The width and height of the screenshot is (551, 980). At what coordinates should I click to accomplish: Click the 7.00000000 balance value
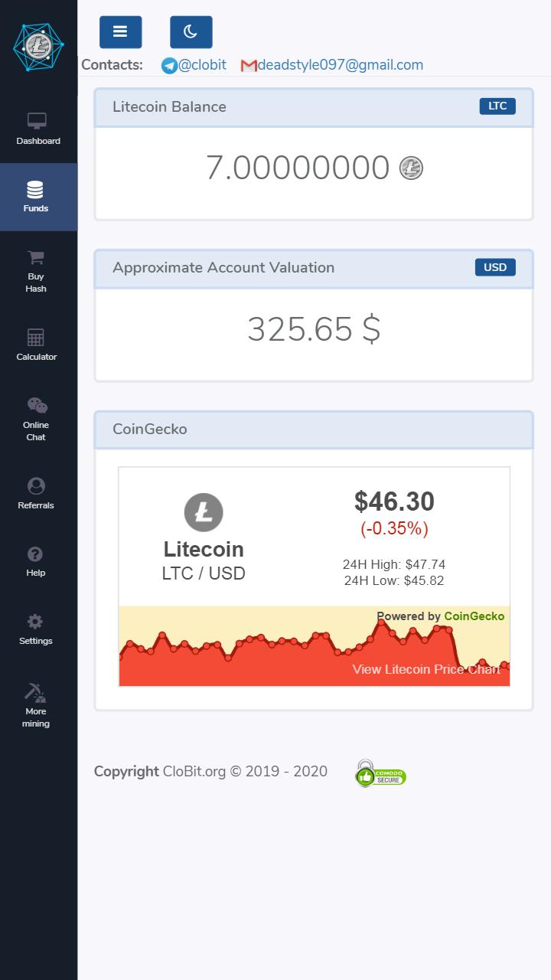(298, 168)
